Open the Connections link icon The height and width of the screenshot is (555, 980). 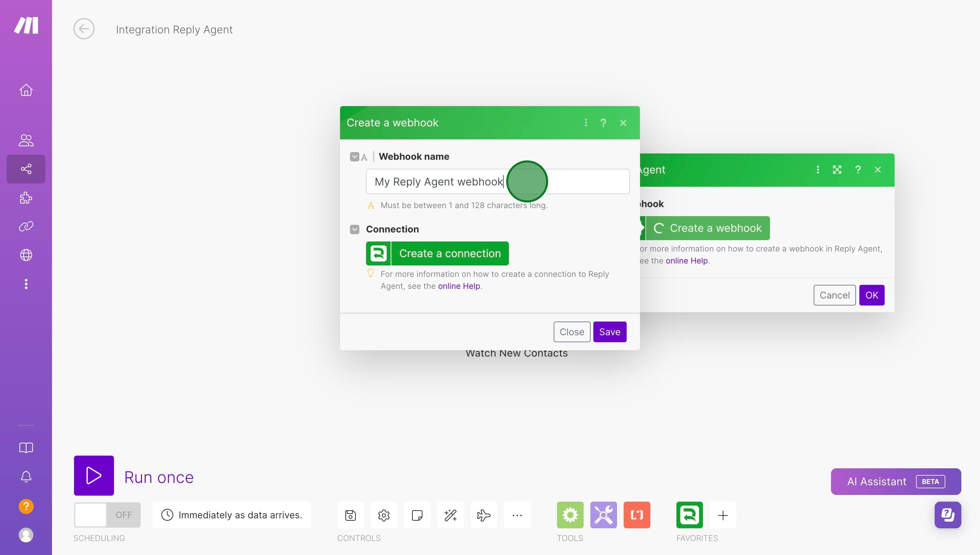[x=26, y=226]
